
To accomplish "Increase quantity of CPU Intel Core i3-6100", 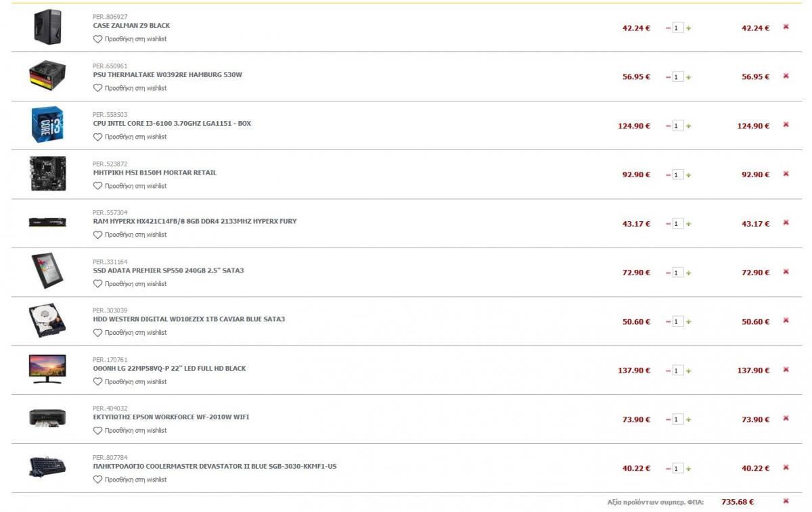I will pyautogui.click(x=689, y=126).
